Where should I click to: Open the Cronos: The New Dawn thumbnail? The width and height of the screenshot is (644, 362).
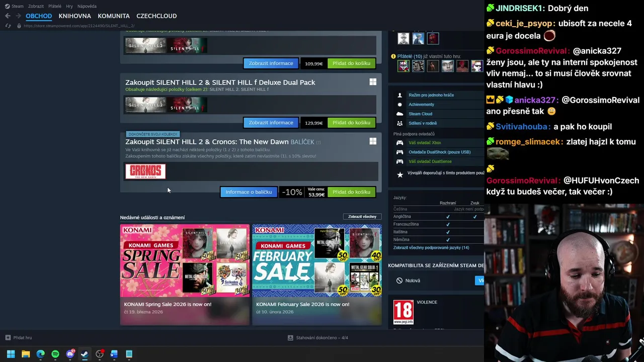(x=145, y=171)
